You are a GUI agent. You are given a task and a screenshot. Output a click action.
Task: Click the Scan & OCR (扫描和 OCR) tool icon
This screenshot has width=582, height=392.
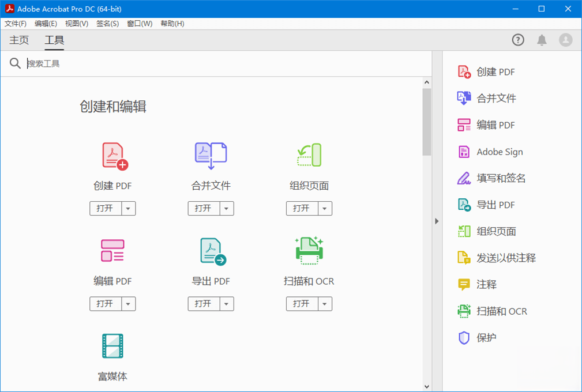point(309,250)
